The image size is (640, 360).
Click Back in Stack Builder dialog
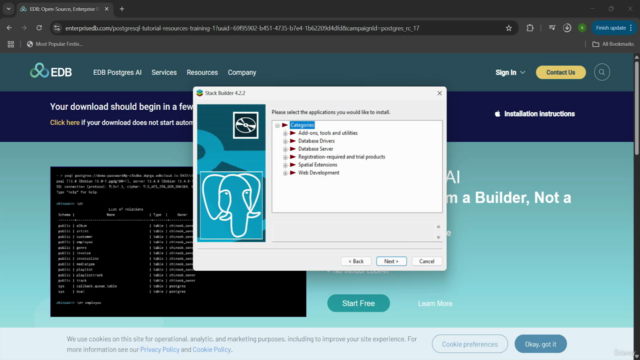click(356, 261)
